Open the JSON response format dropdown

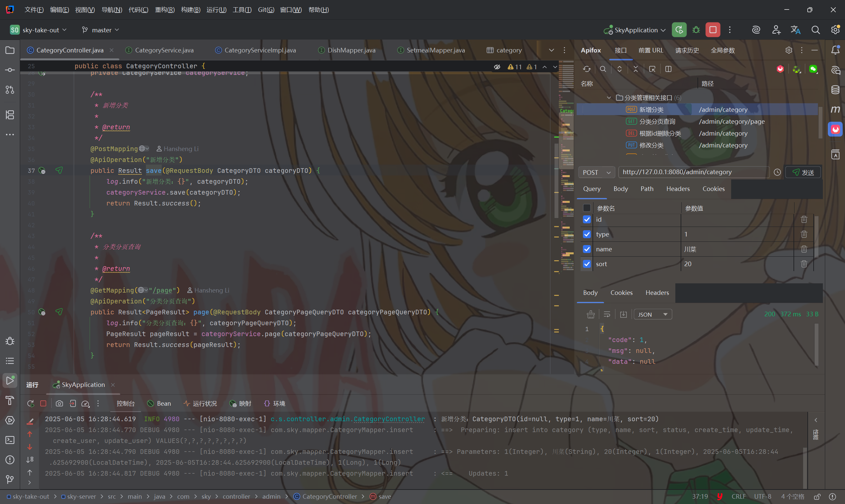pos(652,314)
